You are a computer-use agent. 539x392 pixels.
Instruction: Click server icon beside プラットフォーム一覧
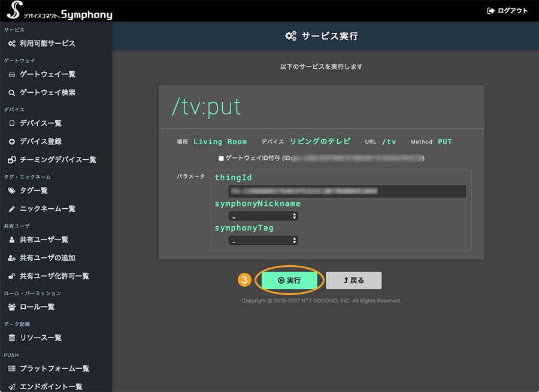(x=12, y=369)
